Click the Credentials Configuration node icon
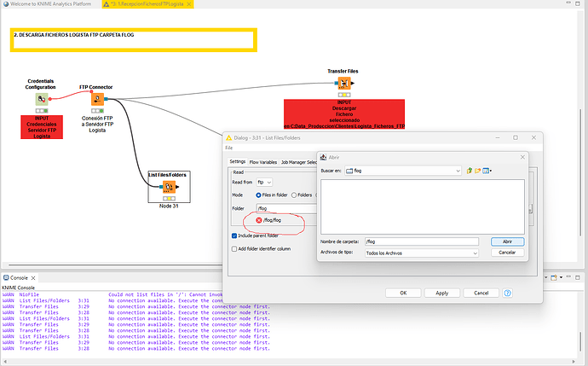This screenshot has height=366, width=588. [41, 101]
